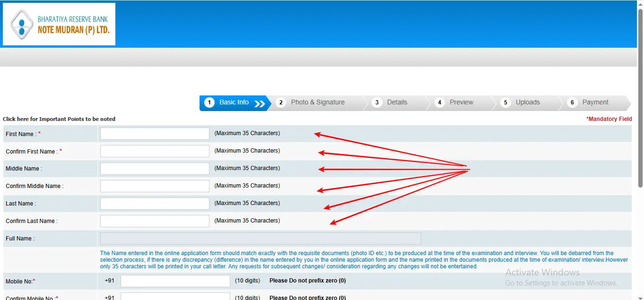Click the double-chevron icon beside Basic Info
Viewport: 644px width, 300px height.
(x=260, y=103)
